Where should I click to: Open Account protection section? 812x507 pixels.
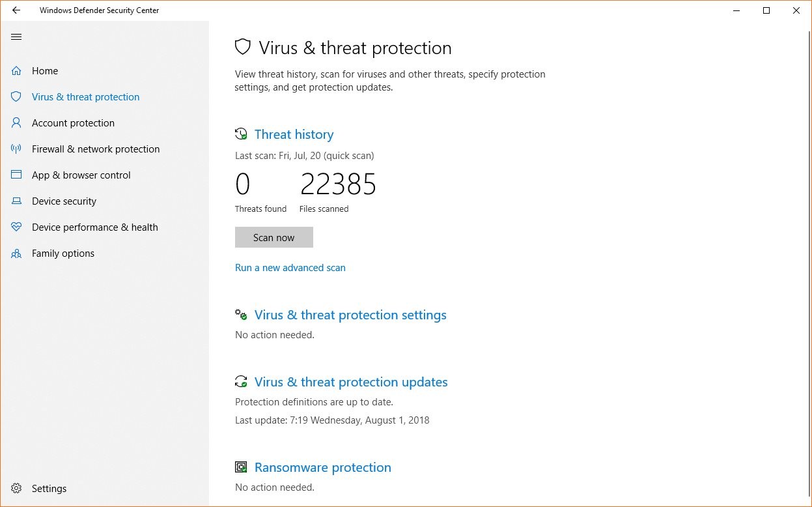click(x=73, y=123)
